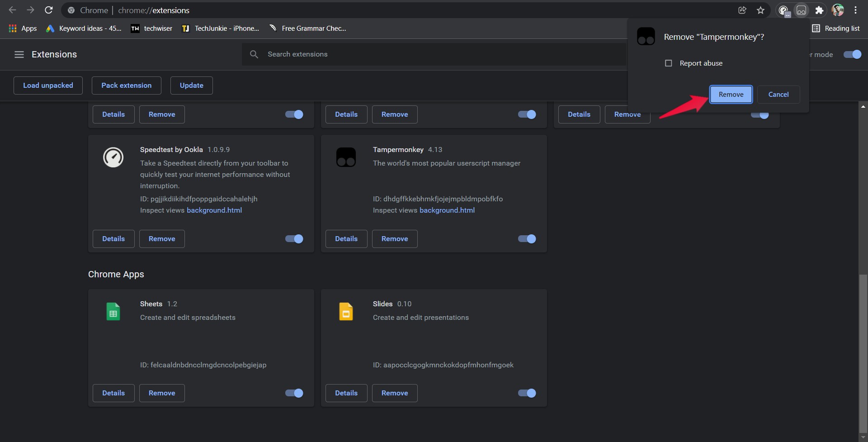Open Details for Speedtest by Ookla
This screenshot has height=442, width=868.
tap(113, 239)
